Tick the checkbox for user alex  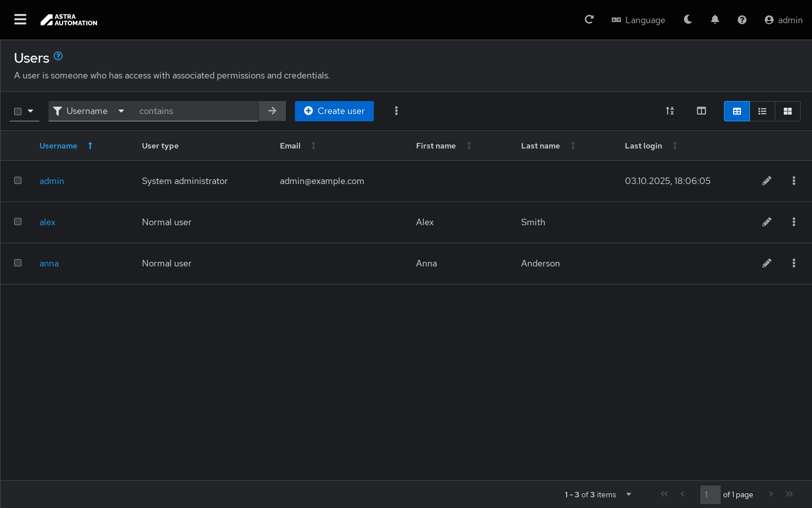point(18,222)
